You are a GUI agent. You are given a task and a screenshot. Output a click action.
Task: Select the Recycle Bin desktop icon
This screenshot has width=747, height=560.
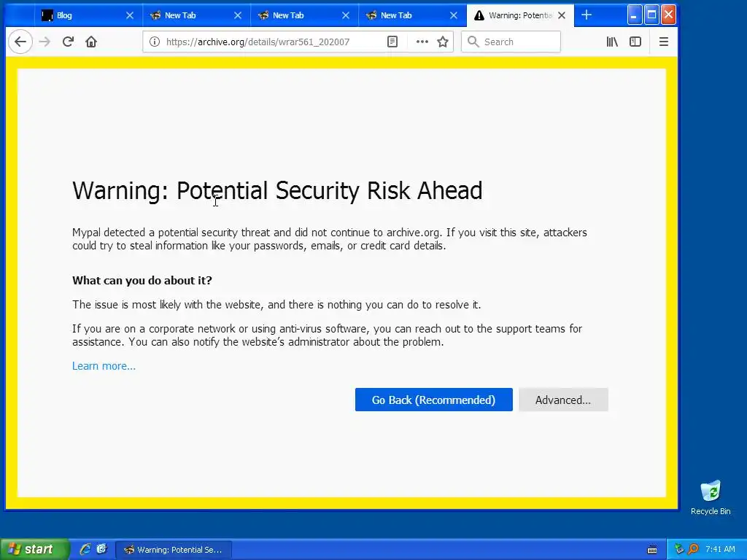tap(711, 497)
